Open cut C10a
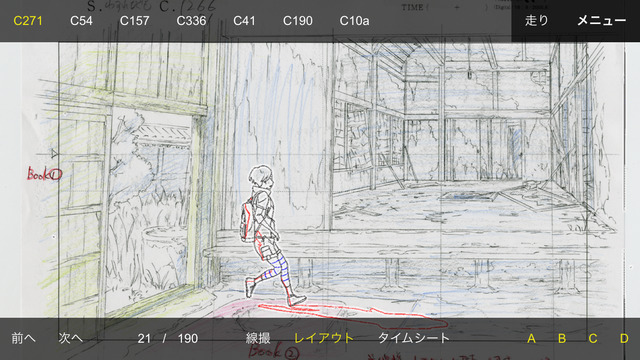This screenshot has height=360, width=640. click(x=354, y=21)
